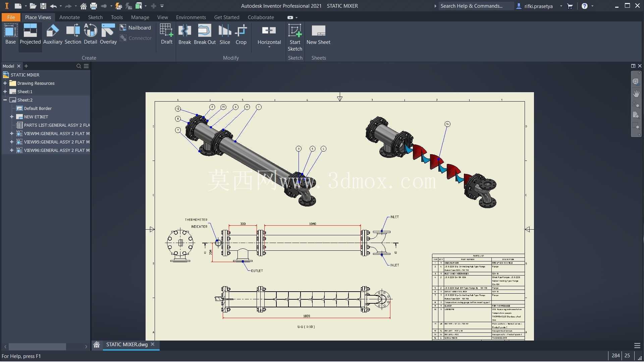This screenshot has height=362, width=644.
Task: Open the Manage tab
Action: tap(140, 17)
